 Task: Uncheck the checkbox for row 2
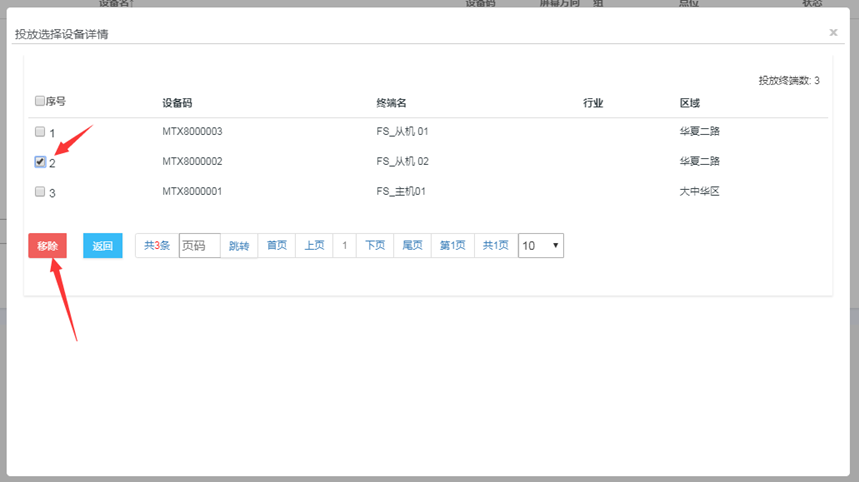pyautogui.click(x=40, y=162)
